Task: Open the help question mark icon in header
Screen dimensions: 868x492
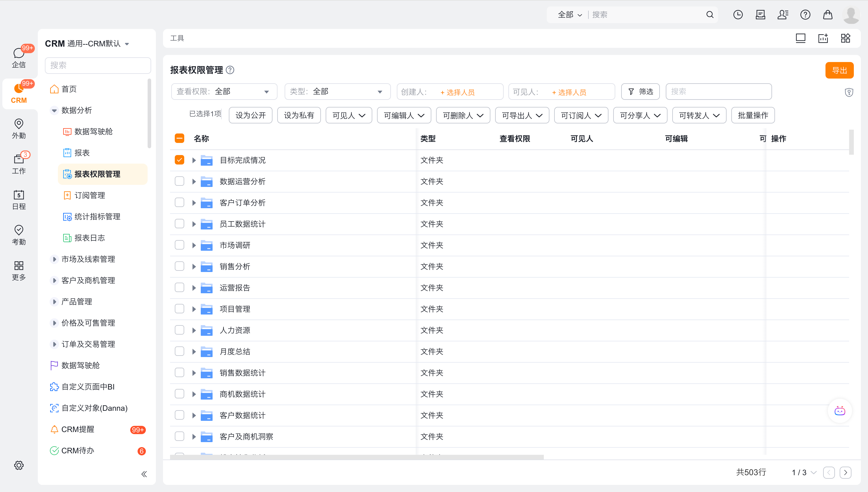Action: (x=805, y=14)
